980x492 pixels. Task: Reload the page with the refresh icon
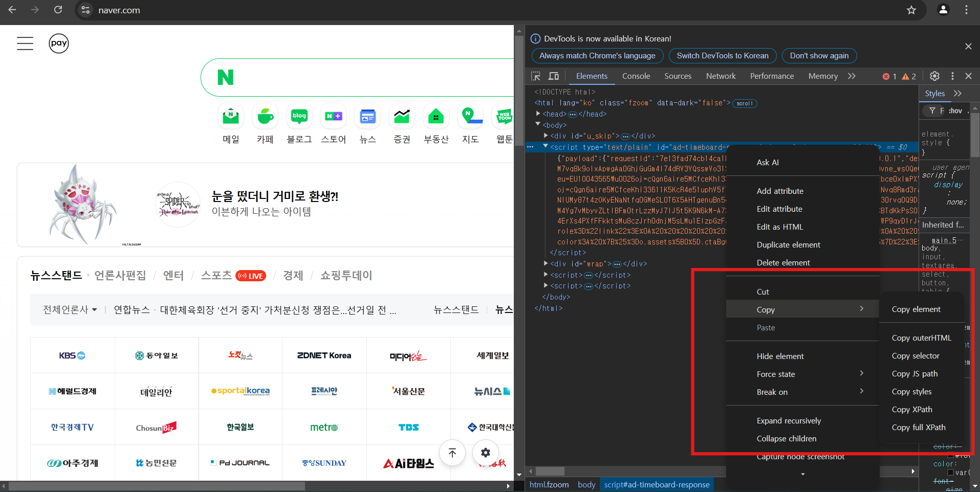(x=58, y=10)
